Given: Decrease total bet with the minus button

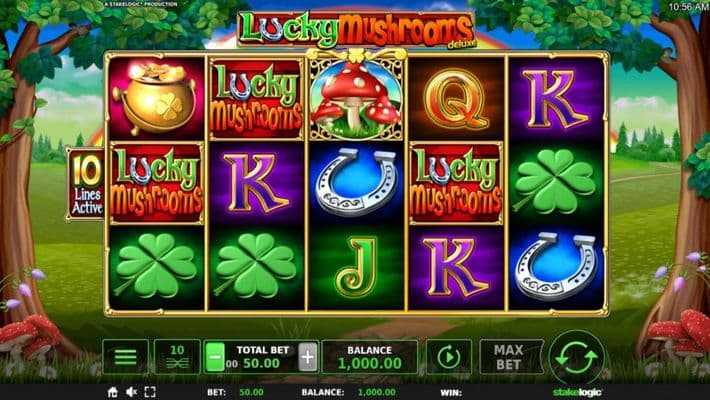Looking at the screenshot, I should click(215, 357).
